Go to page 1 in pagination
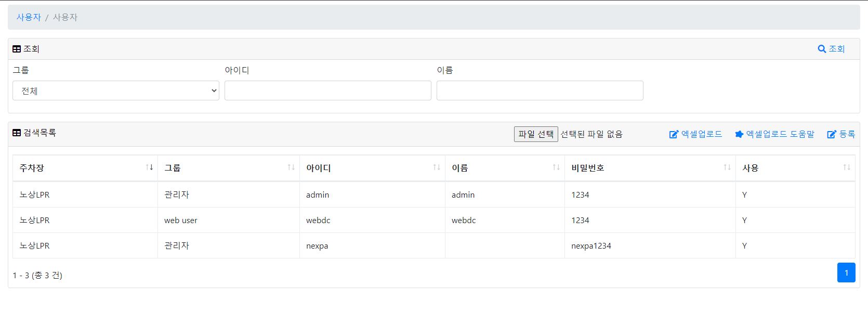The height and width of the screenshot is (311, 868). (x=846, y=273)
